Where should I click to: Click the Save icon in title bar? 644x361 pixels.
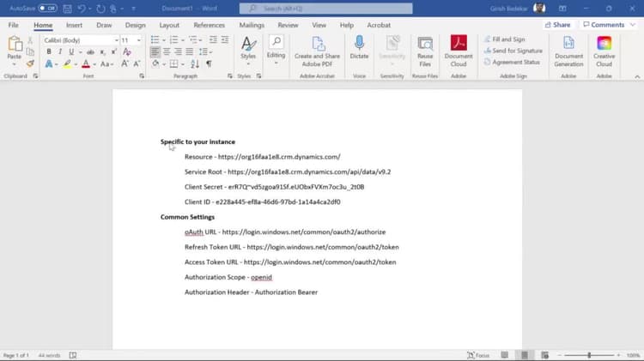click(67, 9)
